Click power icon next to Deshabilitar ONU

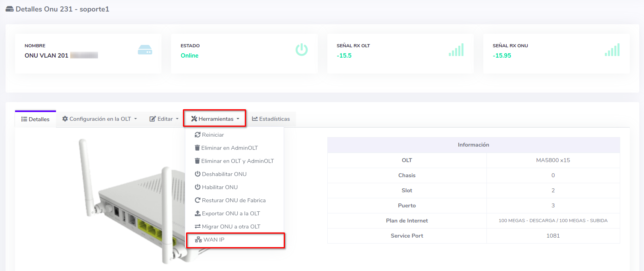(x=197, y=174)
